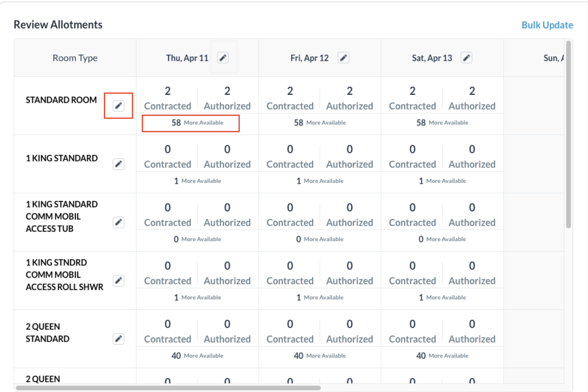This screenshot has width=588, height=392.
Task: Open the Bulk Update link
Action: point(547,25)
